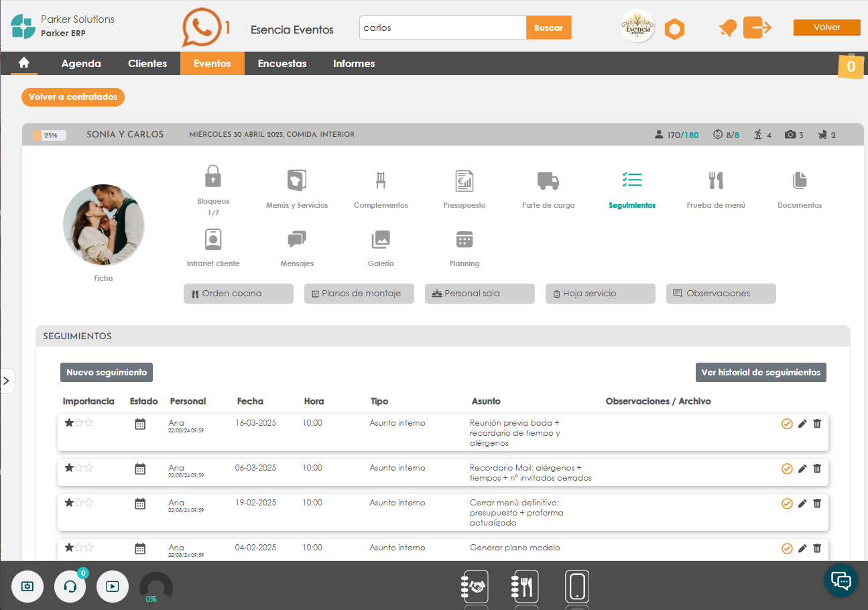Open the Complementos chair icon
The height and width of the screenshot is (610, 868).
pyautogui.click(x=381, y=180)
